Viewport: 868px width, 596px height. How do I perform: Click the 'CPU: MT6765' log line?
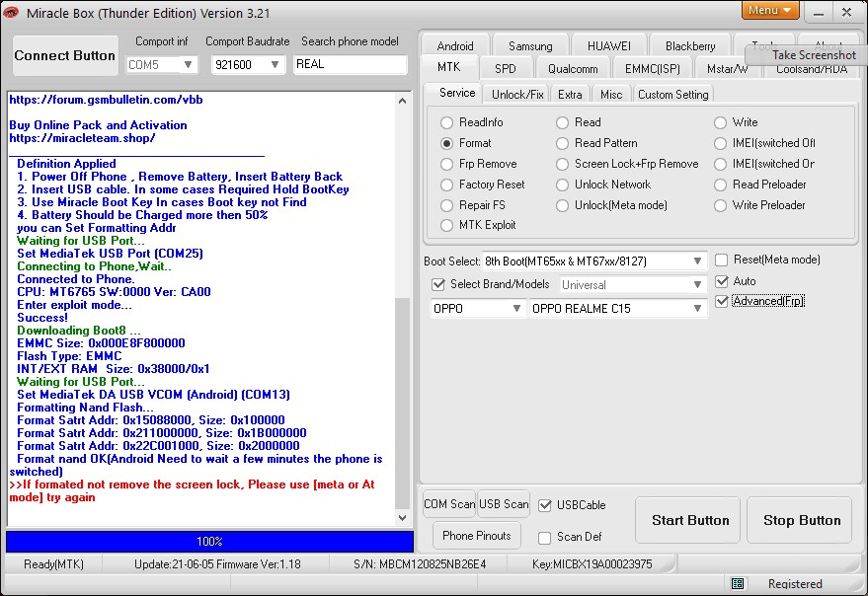pos(114,292)
